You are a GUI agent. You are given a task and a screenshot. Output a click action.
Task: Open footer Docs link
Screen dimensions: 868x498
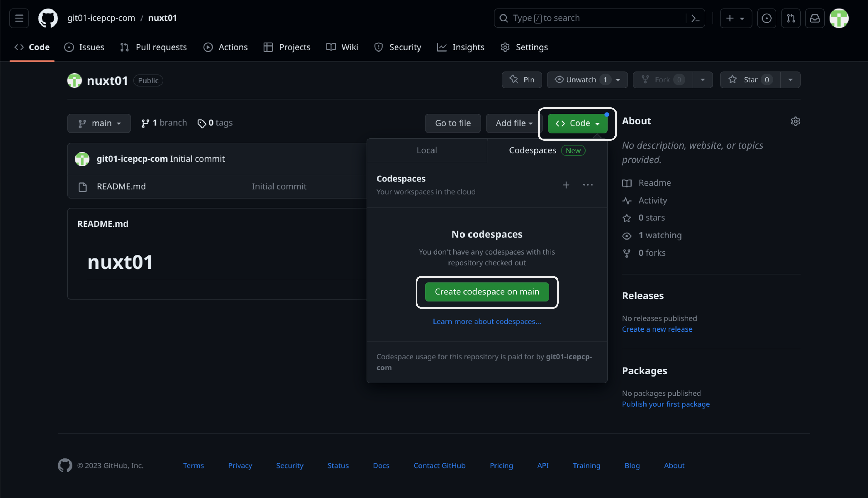(381, 465)
